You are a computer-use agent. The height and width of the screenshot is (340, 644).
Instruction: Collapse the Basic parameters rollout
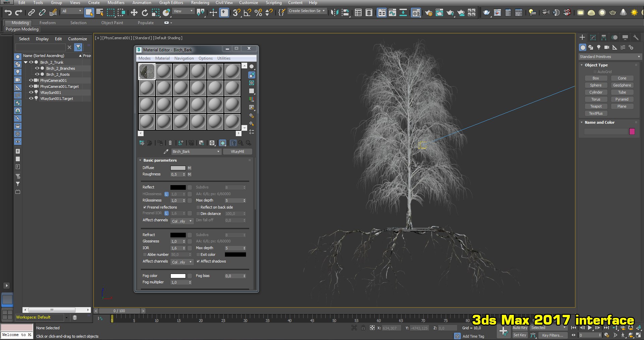pos(140,160)
